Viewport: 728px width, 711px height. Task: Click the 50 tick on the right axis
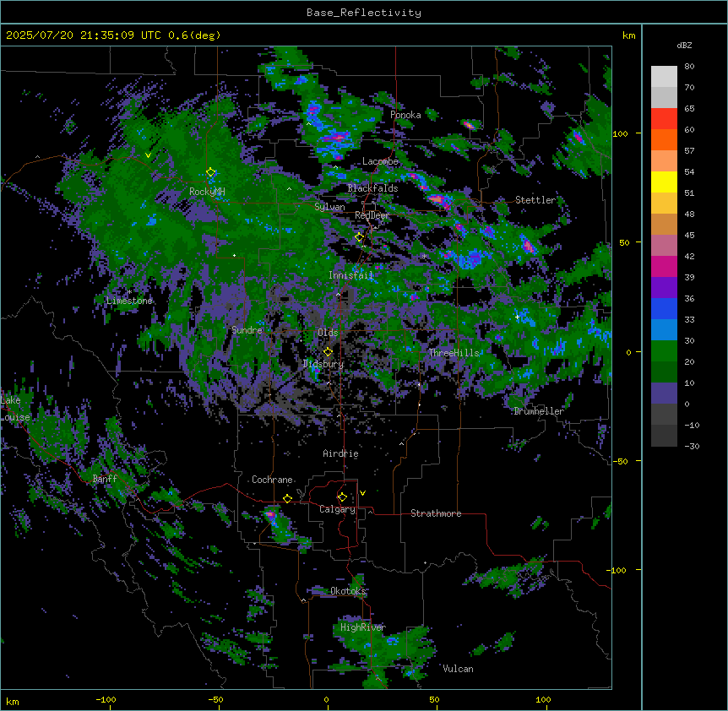624,242
